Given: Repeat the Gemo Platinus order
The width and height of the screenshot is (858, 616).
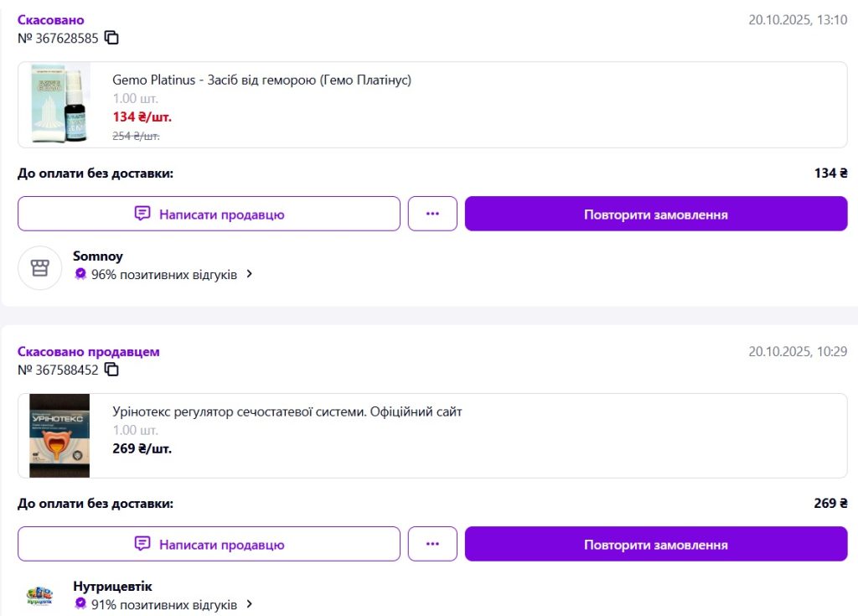Looking at the screenshot, I should tap(655, 214).
